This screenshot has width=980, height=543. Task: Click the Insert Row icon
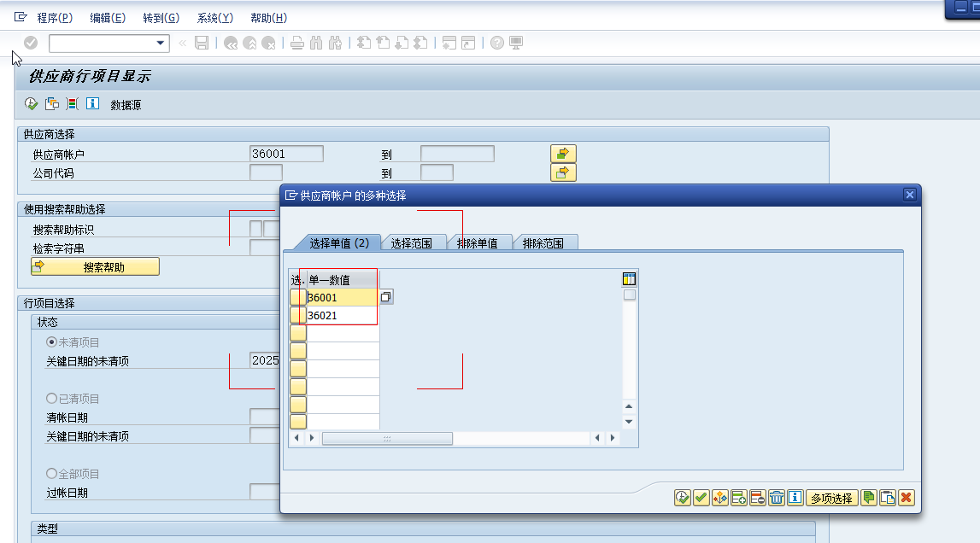click(x=739, y=498)
